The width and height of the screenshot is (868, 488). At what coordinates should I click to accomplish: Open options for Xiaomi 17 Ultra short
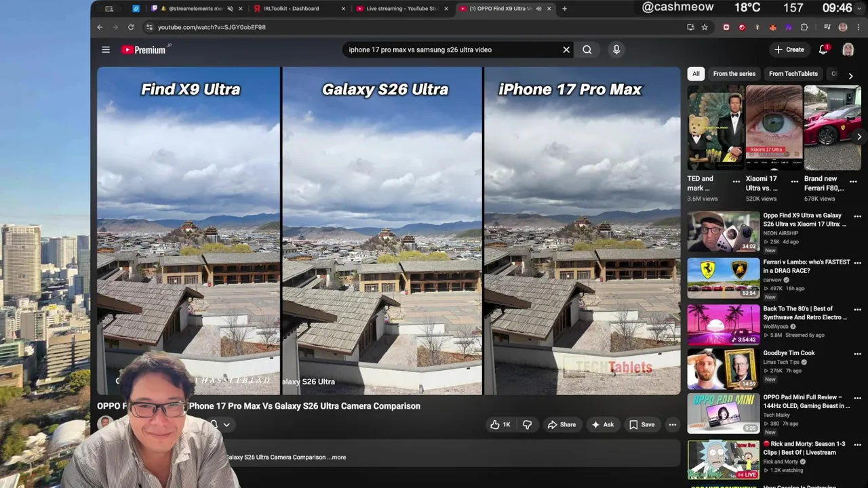pyautogui.click(x=795, y=182)
